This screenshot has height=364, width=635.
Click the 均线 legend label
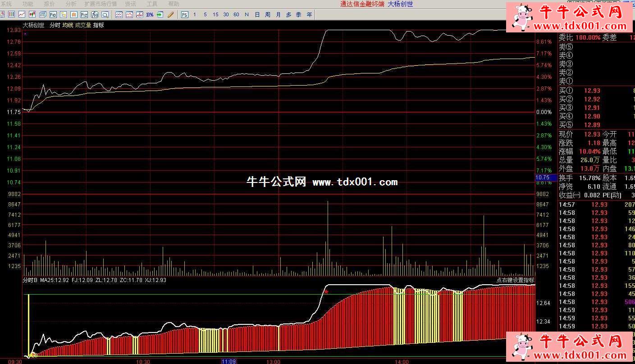[x=68, y=25]
